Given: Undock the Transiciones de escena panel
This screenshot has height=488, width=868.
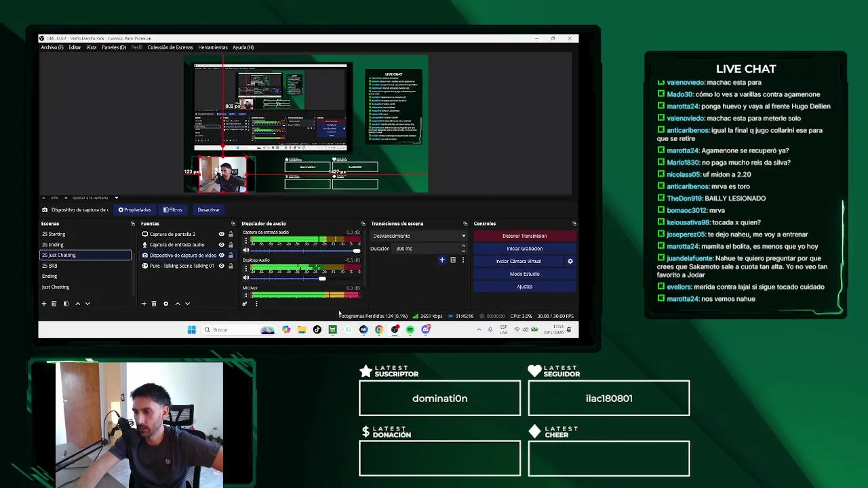Looking at the screenshot, I should click(465, 224).
